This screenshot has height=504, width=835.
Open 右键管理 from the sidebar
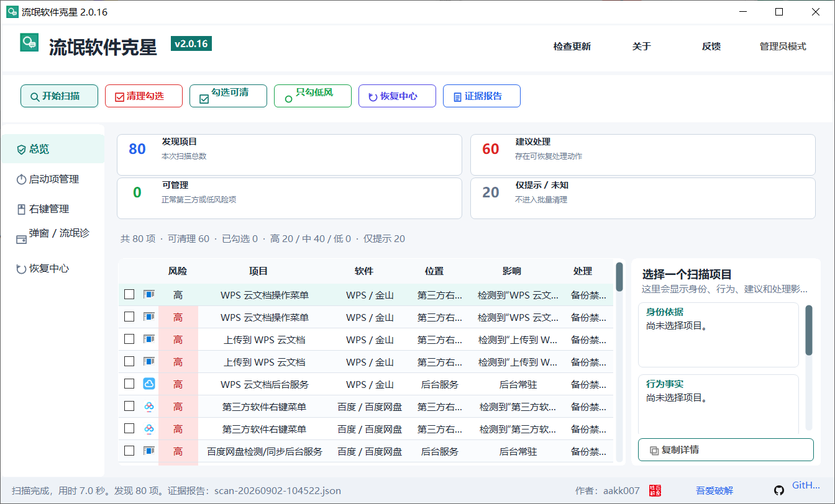53,209
